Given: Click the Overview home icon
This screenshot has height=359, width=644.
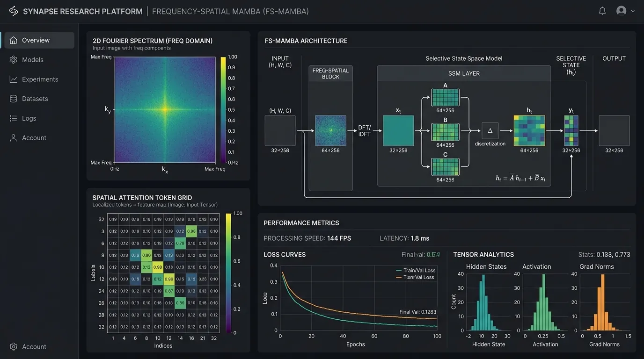Looking at the screenshot, I should click(13, 40).
